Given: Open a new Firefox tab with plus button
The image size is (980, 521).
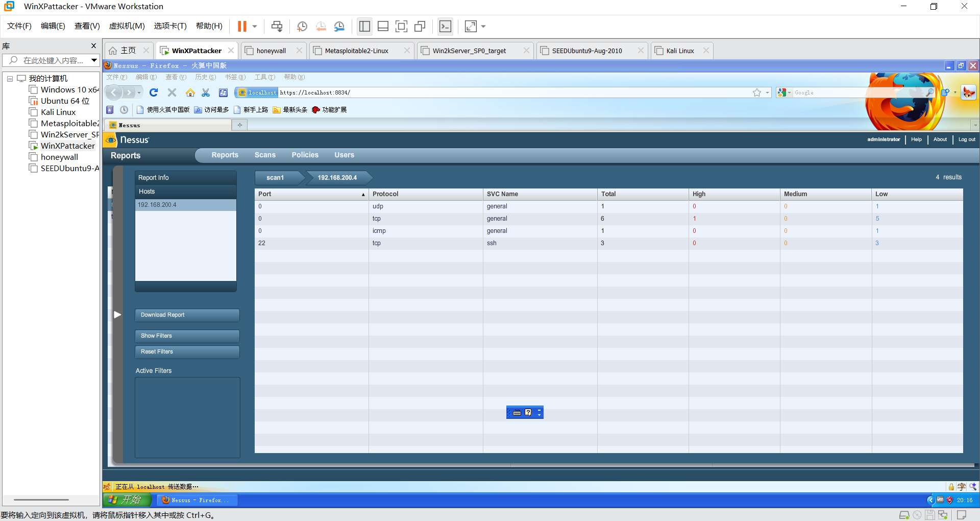Looking at the screenshot, I should (239, 125).
